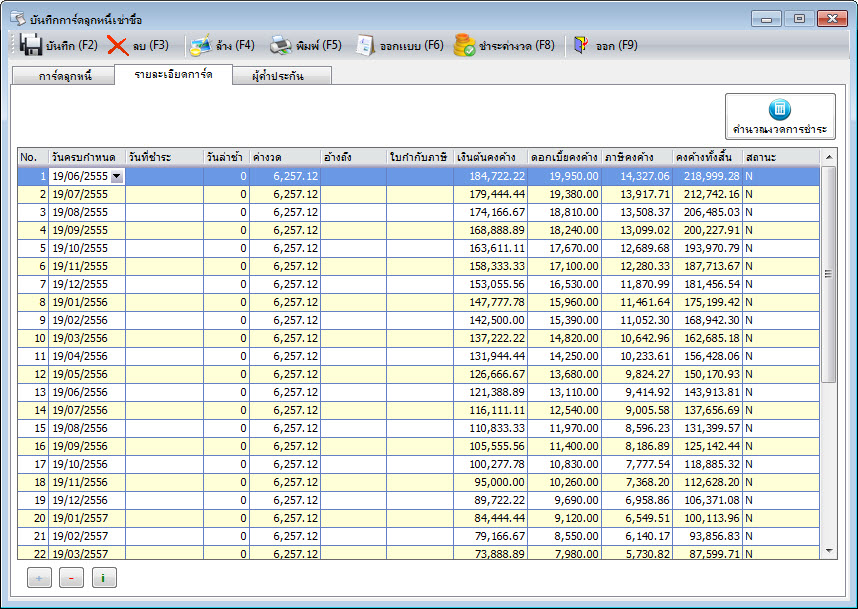Screen dimensions: 858x609
Task: Click the days-late value 0 in row 5
Action: pos(227,248)
